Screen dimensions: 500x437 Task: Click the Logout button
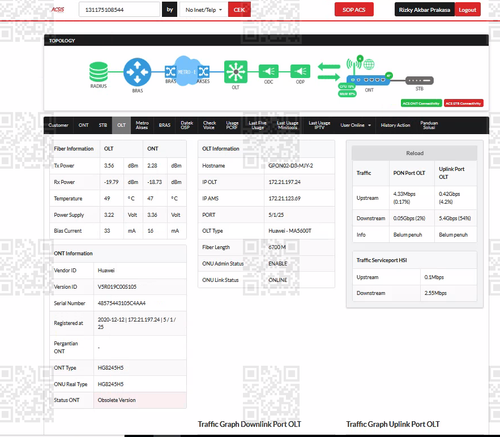[467, 10]
